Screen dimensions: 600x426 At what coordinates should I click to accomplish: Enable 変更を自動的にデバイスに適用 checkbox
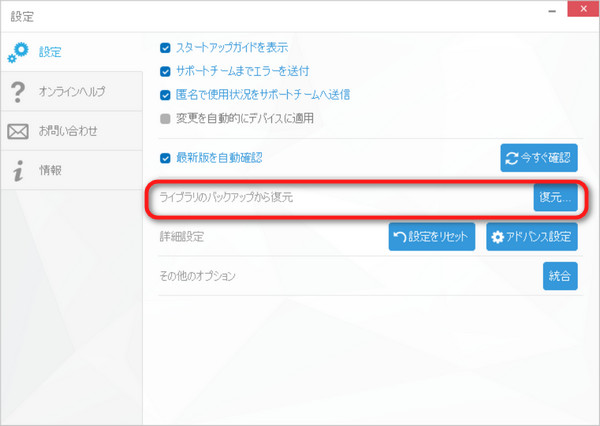(x=166, y=118)
